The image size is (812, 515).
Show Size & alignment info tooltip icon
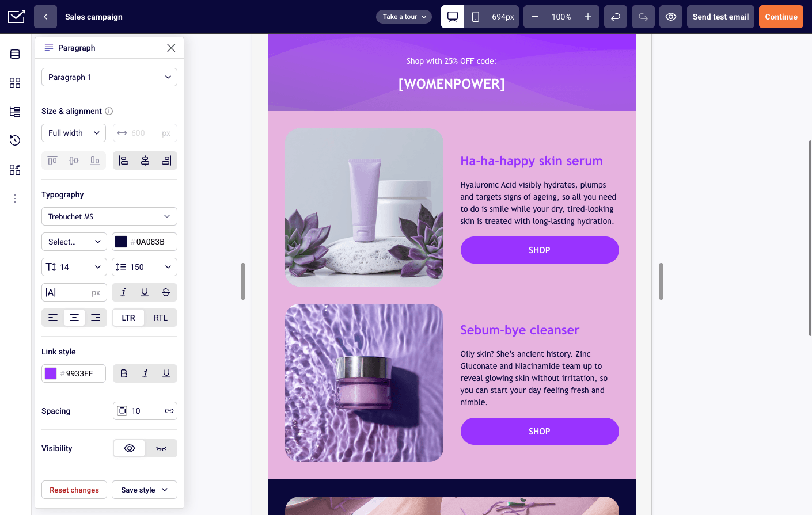click(x=109, y=111)
